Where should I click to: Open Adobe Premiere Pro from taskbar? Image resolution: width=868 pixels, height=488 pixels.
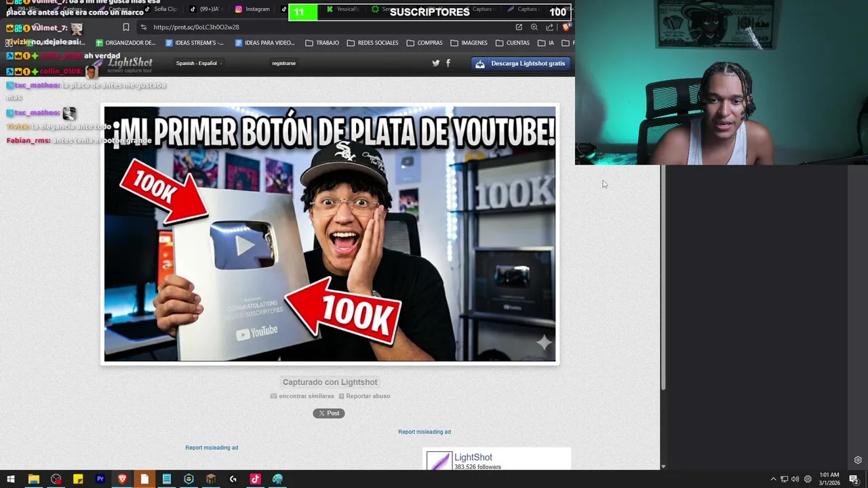tap(100, 479)
